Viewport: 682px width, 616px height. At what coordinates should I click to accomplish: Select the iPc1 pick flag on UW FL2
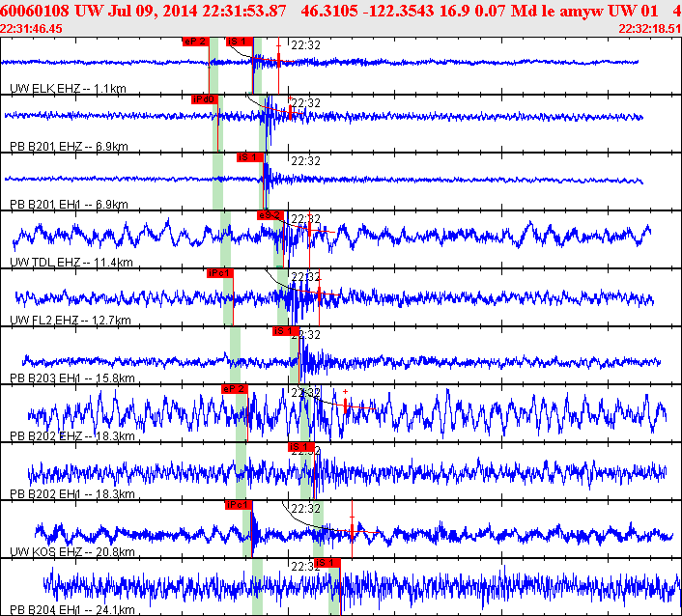(x=220, y=273)
